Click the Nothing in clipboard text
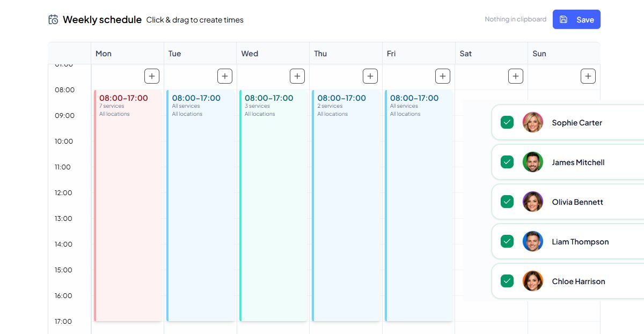The height and width of the screenshot is (334, 644). [515, 19]
